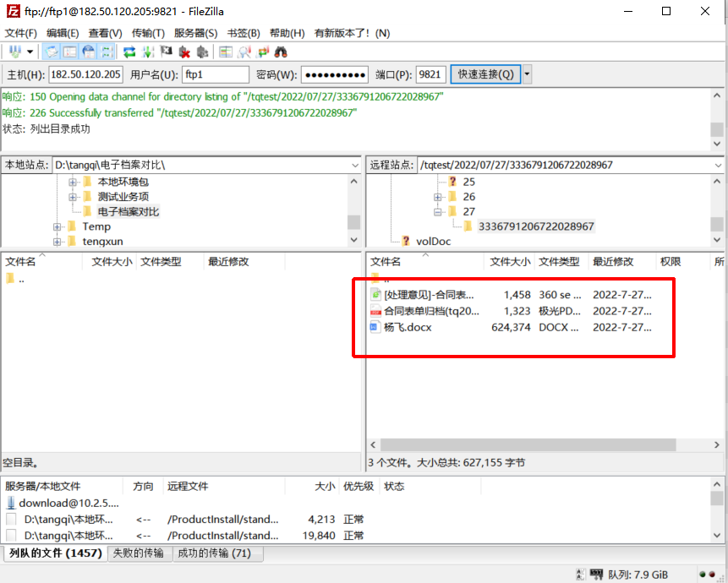This screenshot has height=583, width=728.
Task: Open the 书签(B) menu
Action: pos(244,34)
